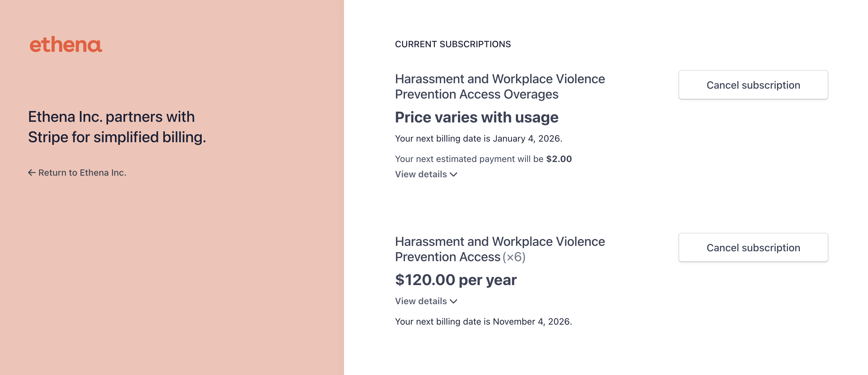Click the "$120.00 per year" price
Screen dimensions: 868x375
(456, 280)
